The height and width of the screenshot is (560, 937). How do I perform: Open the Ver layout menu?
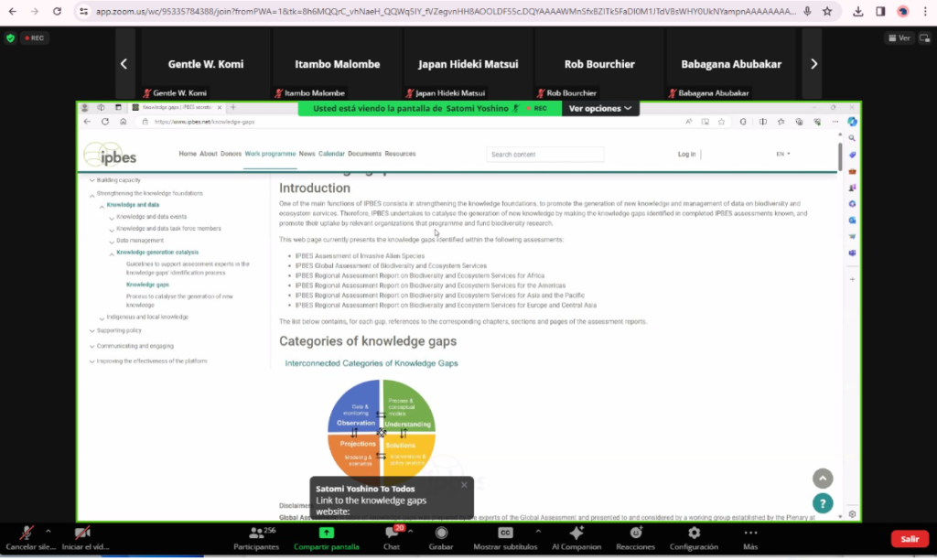pos(899,38)
